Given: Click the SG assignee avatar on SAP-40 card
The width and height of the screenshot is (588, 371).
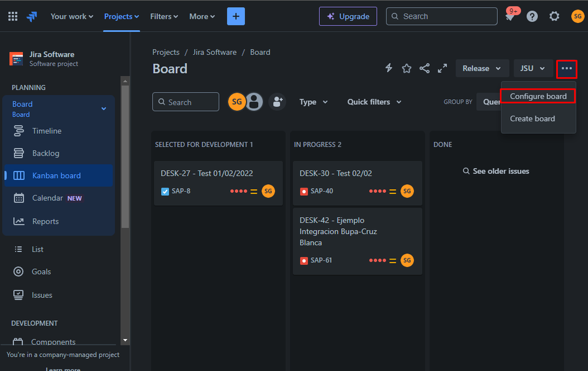Looking at the screenshot, I should [407, 191].
